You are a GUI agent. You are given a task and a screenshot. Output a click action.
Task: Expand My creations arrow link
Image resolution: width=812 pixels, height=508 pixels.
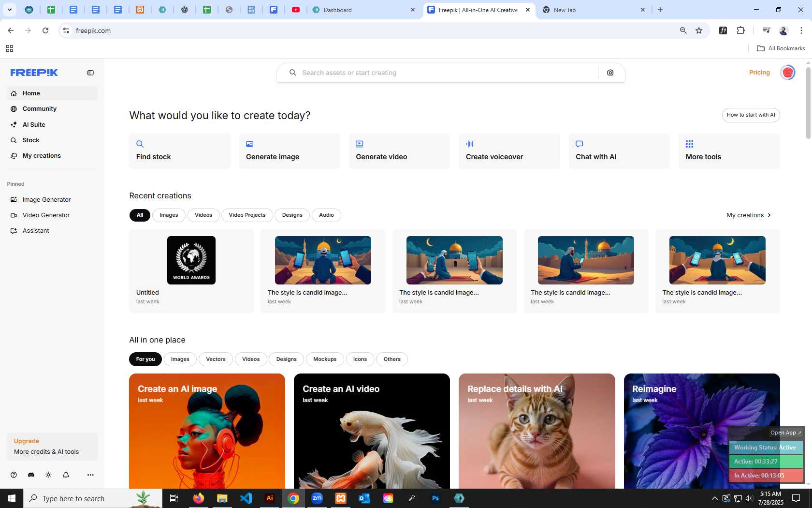(749, 215)
